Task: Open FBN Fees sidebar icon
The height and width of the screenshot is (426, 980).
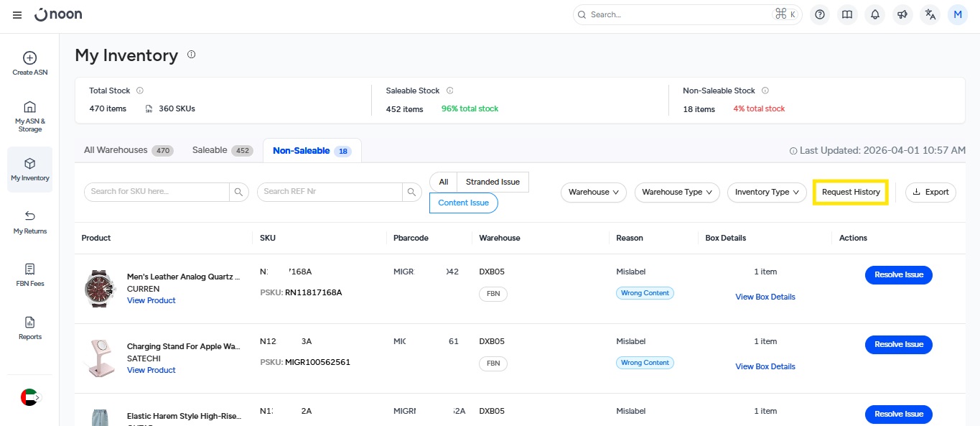Action: click(x=30, y=269)
